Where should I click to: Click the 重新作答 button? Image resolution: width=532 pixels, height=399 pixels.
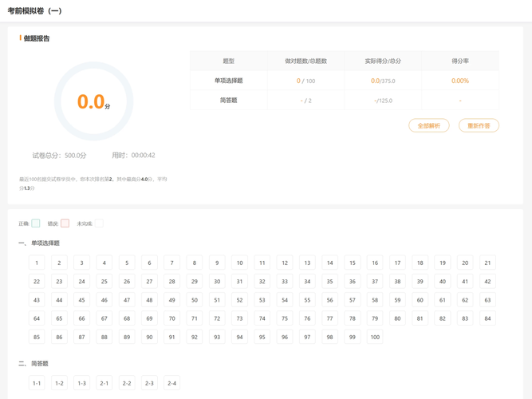[x=479, y=125]
